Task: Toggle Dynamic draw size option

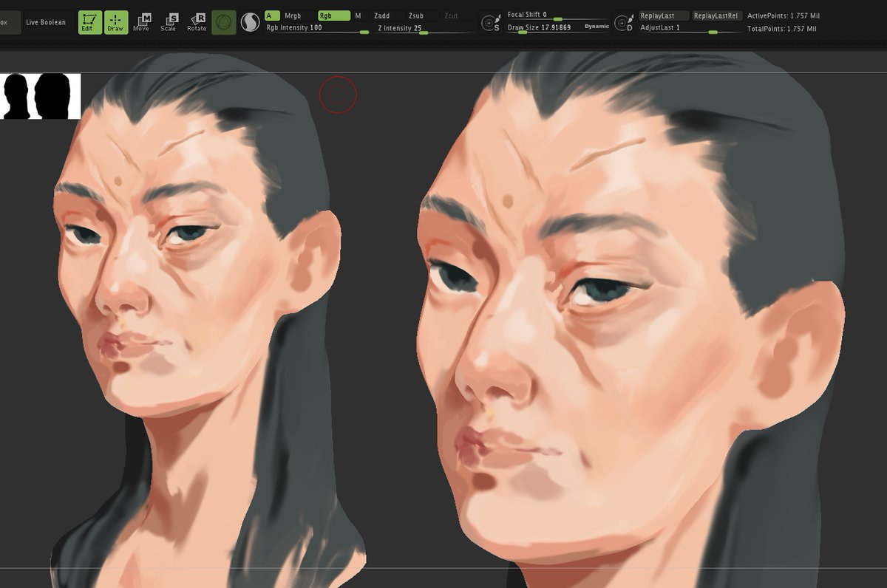Action: [597, 27]
